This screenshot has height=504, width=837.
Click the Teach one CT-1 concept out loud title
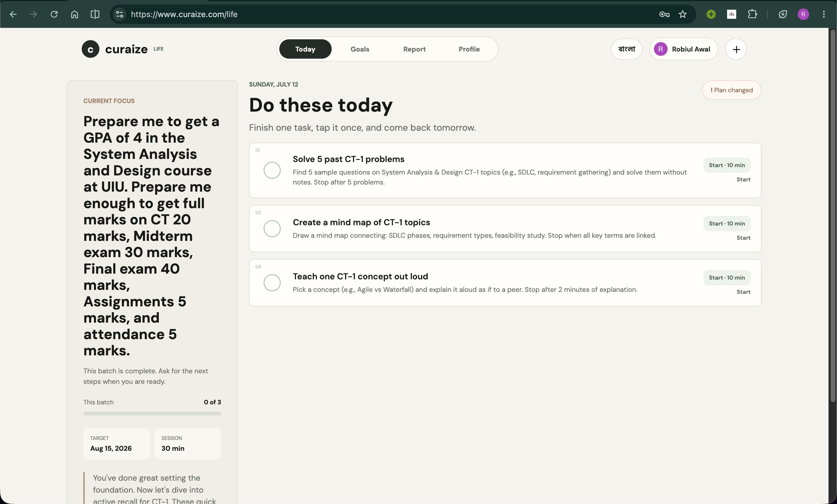[x=360, y=276]
